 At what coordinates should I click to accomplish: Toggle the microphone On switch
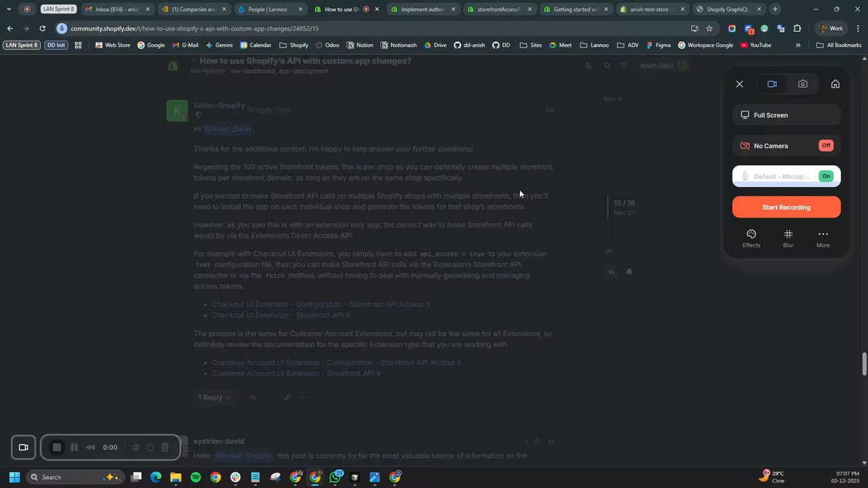[826, 176]
